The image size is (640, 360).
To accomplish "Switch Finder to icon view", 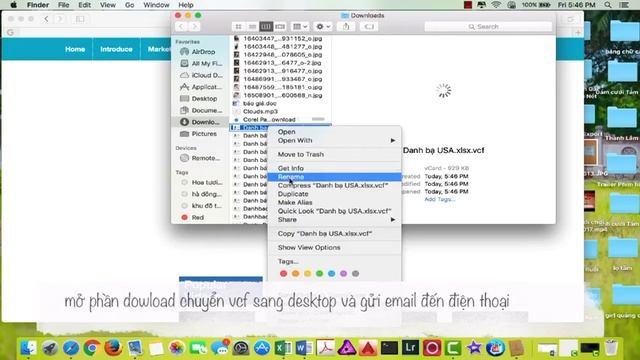I will pos(238,27).
